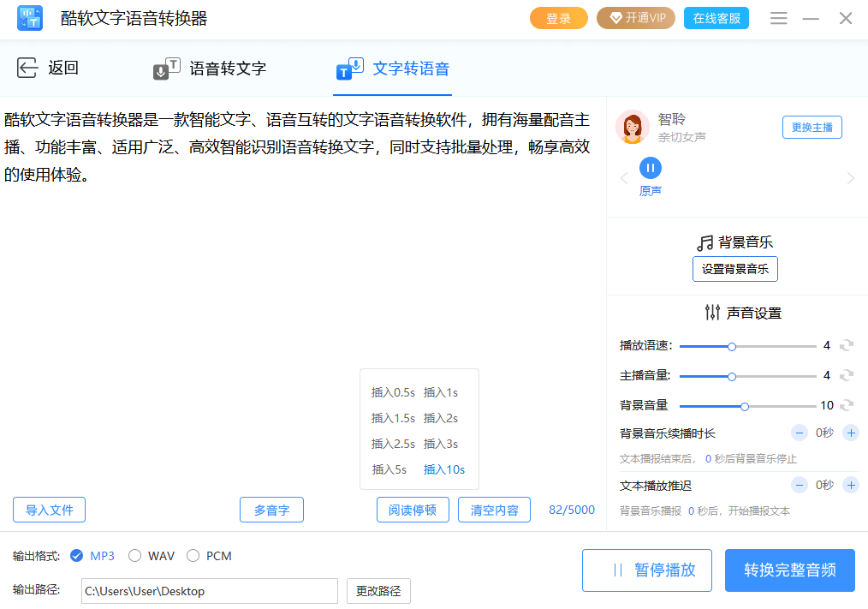
Task: Choose 插入1s pause option
Action: 441,392
